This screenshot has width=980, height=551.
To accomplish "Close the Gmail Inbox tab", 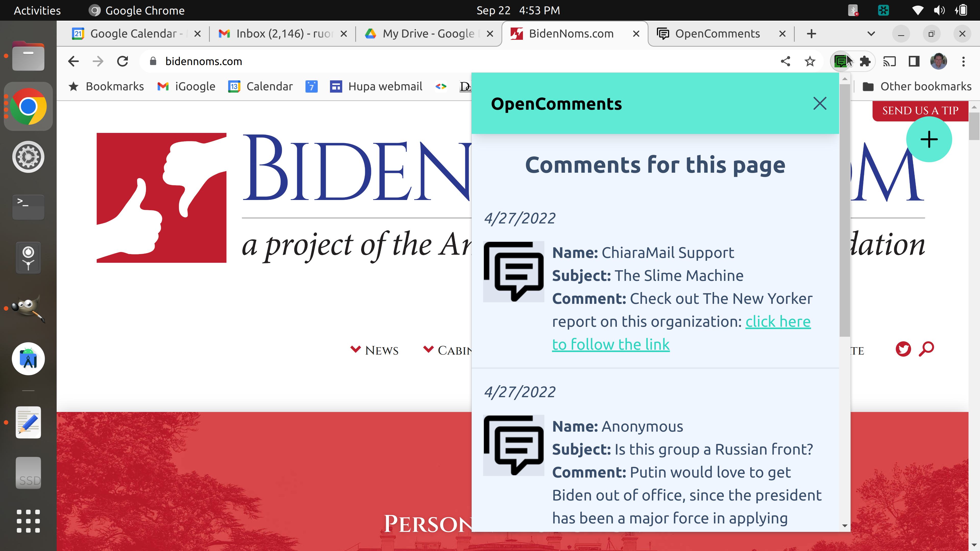I will 344,33.
